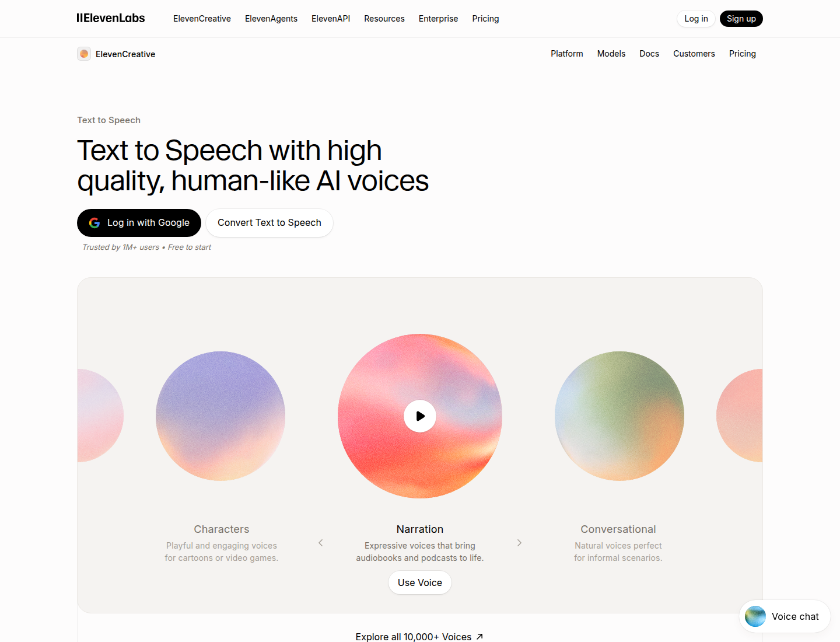
Task: Click the Narration carousel title
Action: (x=420, y=529)
